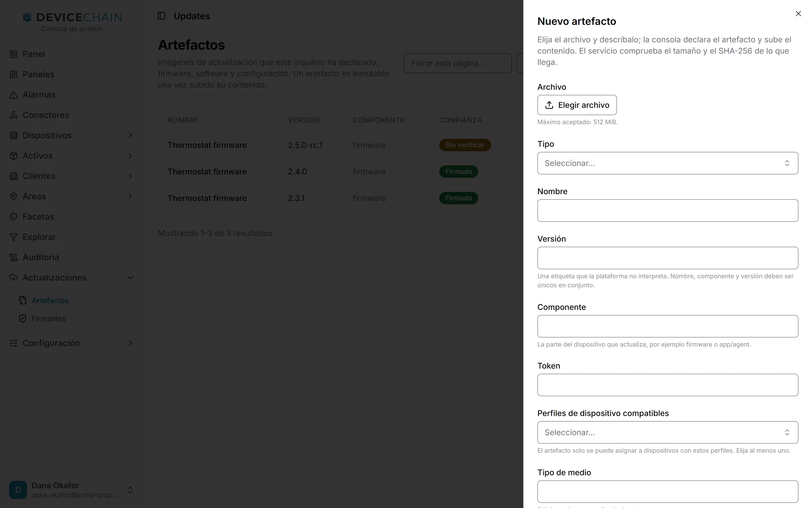Close the Nuevo artefacto panel
Viewport: 812px width, 508px height.
[798, 14]
